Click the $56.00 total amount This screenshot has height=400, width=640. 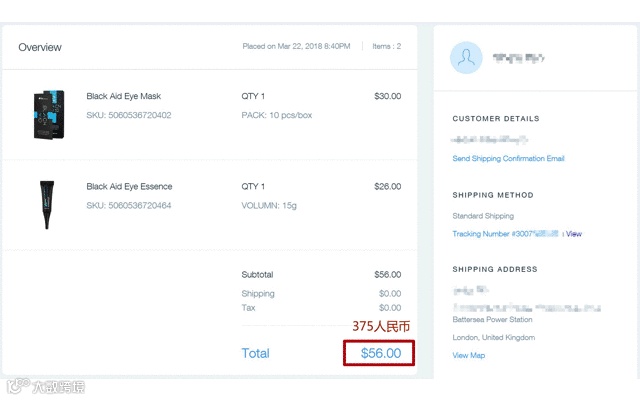coord(380,353)
